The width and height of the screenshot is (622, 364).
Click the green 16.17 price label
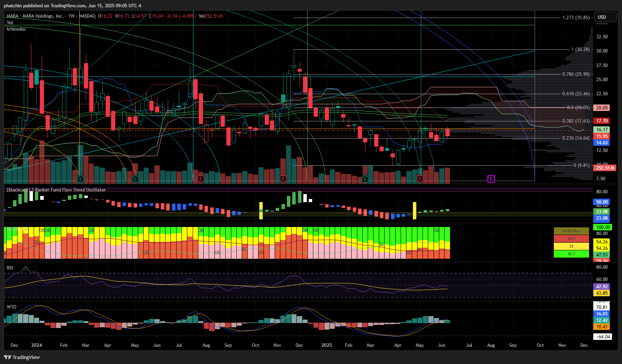[x=602, y=130]
